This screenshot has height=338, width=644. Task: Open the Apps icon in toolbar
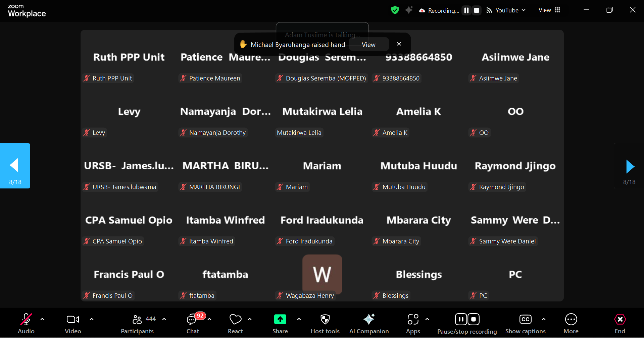click(x=413, y=320)
